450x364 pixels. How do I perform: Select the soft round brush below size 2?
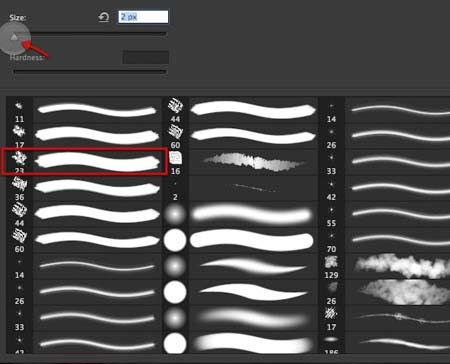[240, 214]
